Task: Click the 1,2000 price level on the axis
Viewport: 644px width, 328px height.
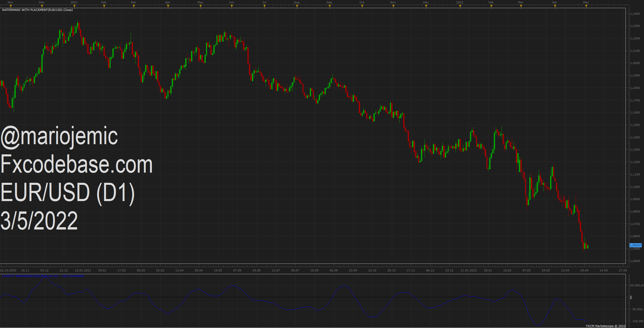Action: (635, 63)
